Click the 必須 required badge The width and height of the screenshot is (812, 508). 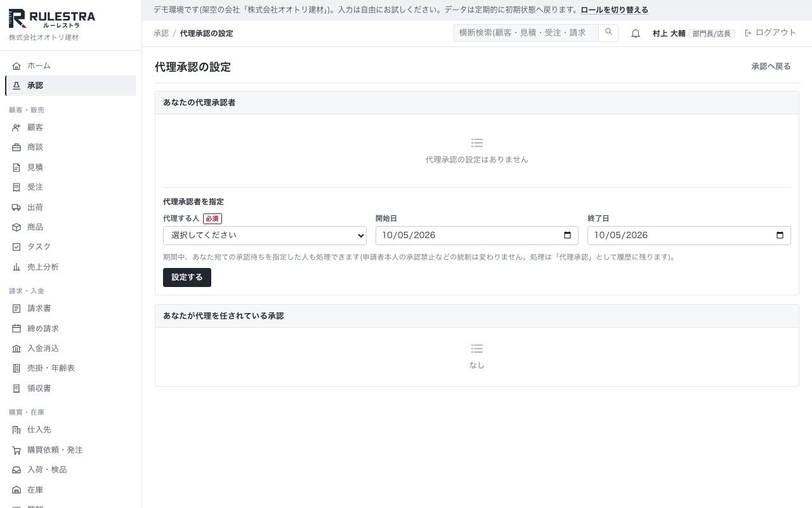(213, 218)
